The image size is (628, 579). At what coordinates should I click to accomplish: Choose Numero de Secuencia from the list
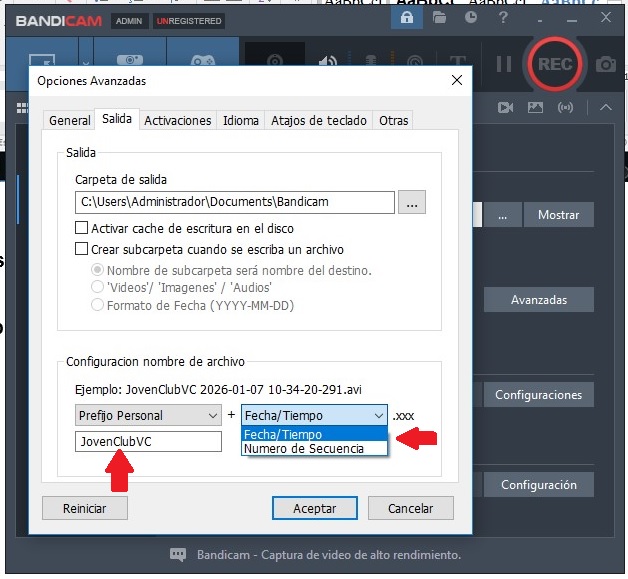pyautogui.click(x=314, y=448)
